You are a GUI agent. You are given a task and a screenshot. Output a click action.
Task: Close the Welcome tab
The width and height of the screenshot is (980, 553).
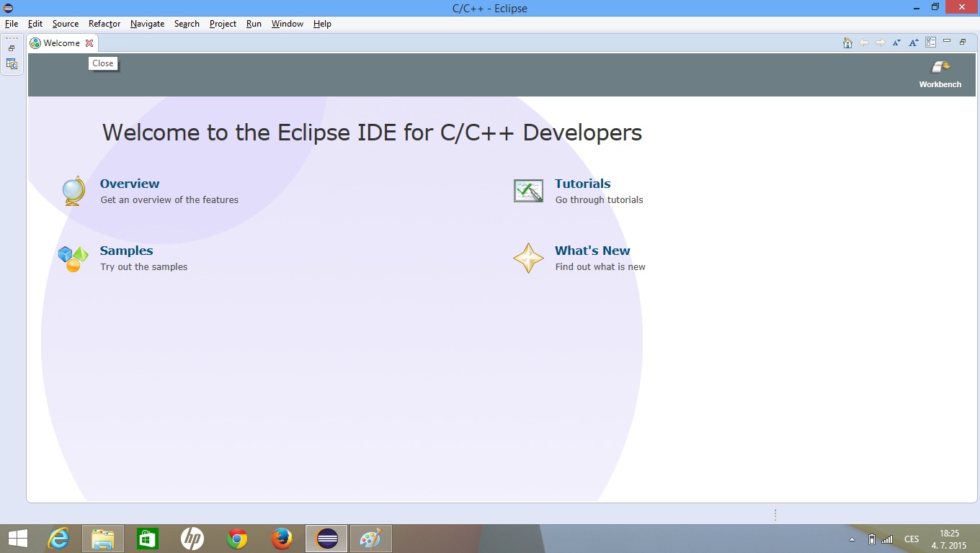89,43
